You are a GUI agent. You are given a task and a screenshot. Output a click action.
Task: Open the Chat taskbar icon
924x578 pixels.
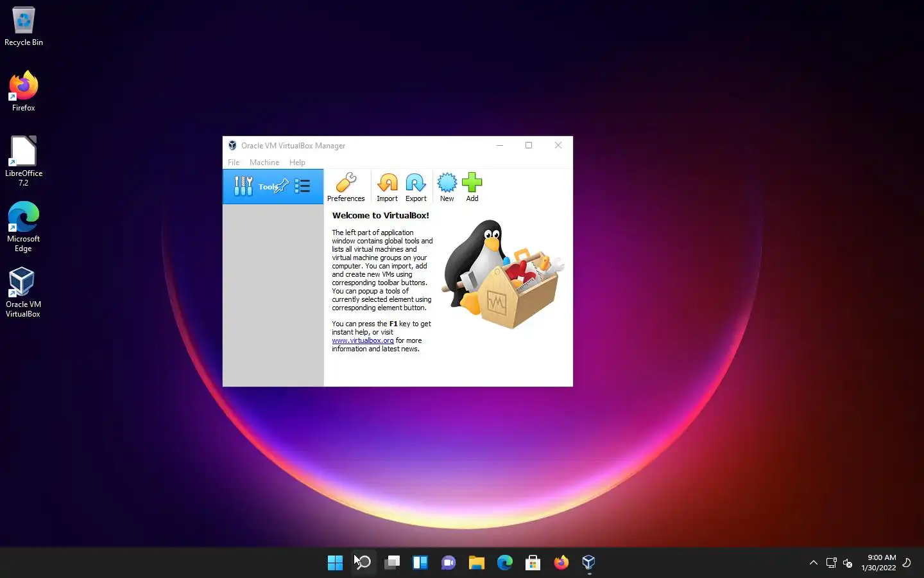point(448,563)
